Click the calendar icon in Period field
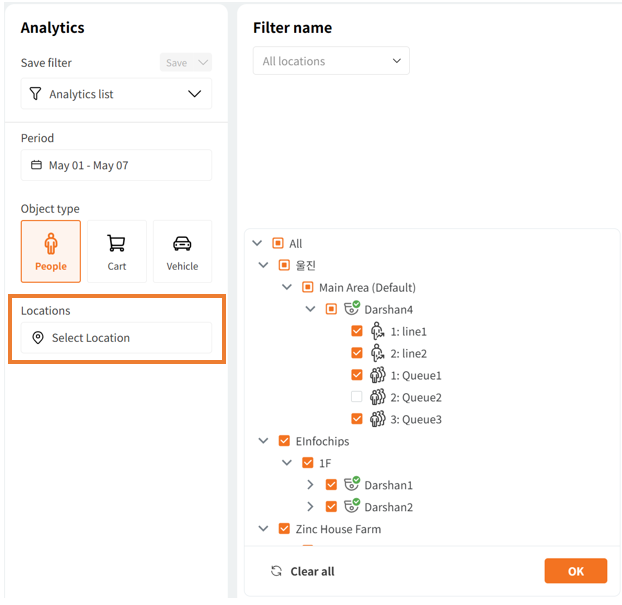The image size is (622, 605). [x=36, y=165]
